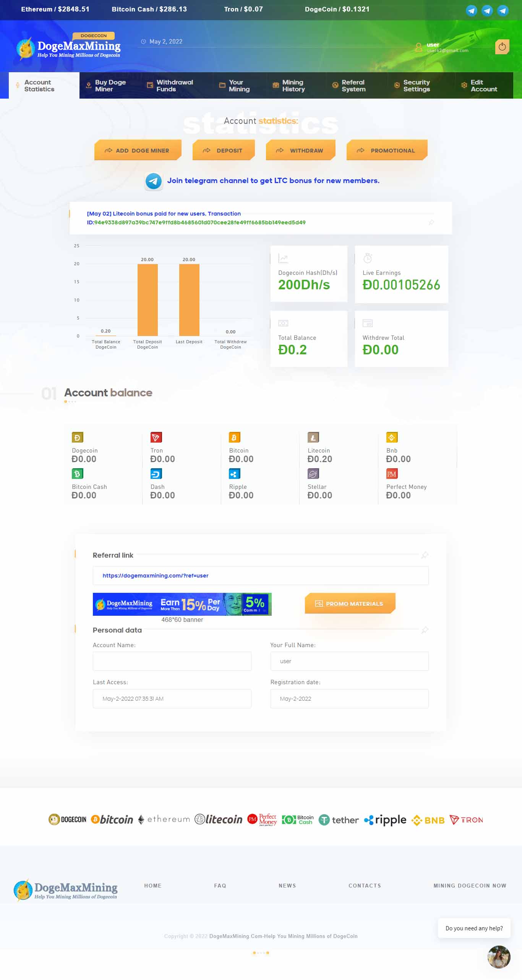Click the Ripple balance icon
Screen dimensions: 522x980
235,474
